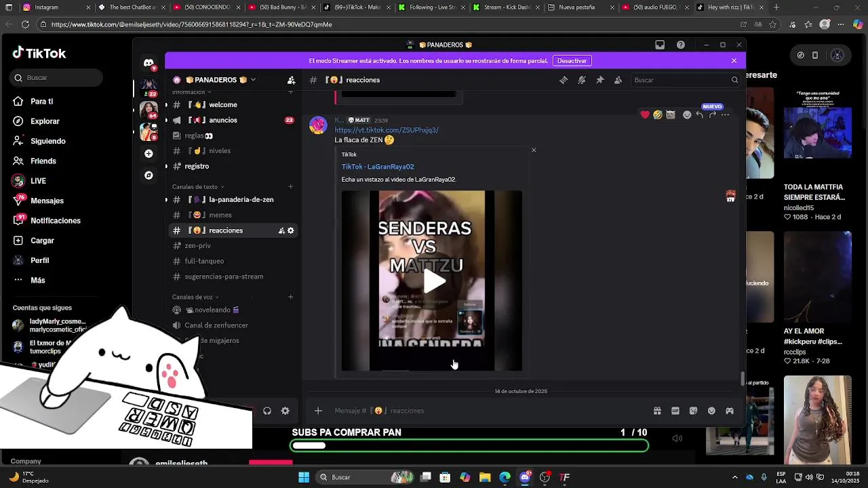React with red heart emoji on message
This screenshot has width=868, height=488.
tap(645, 115)
